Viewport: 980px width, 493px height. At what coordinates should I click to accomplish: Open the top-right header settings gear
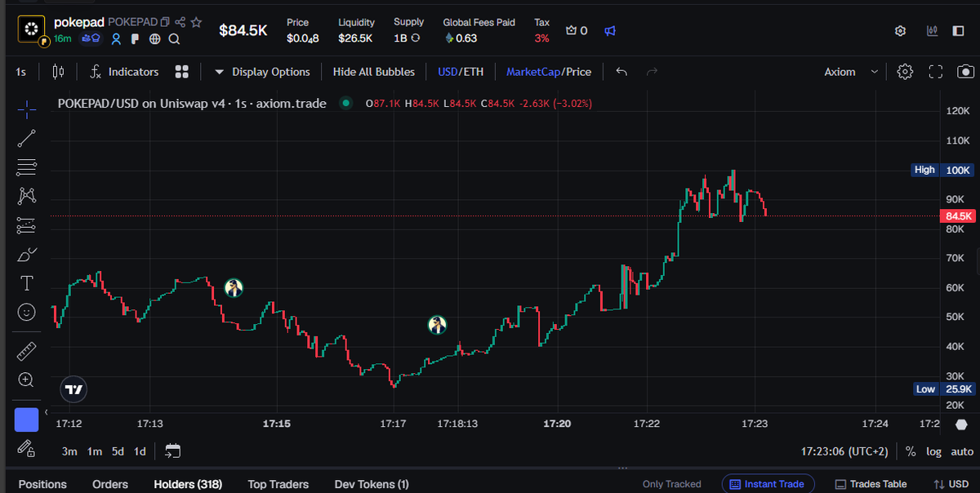(x=900, y=31)
